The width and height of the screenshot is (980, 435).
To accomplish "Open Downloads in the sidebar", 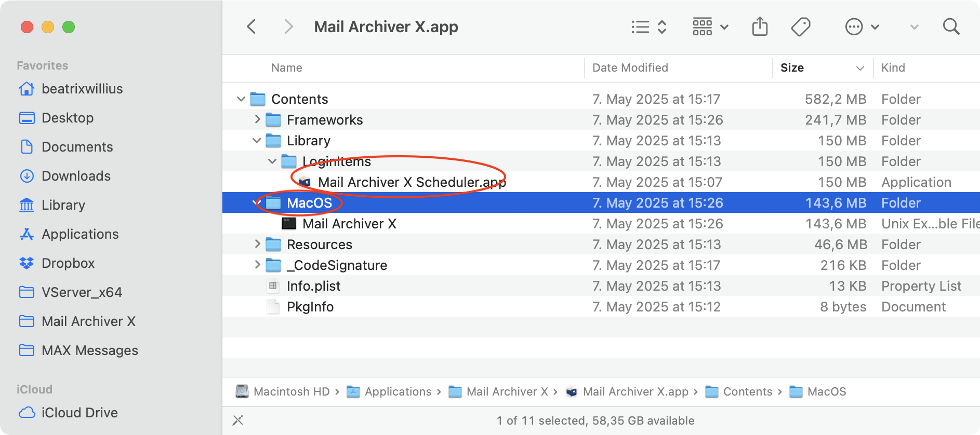I will pyautogui.click(x=65, y=176).
